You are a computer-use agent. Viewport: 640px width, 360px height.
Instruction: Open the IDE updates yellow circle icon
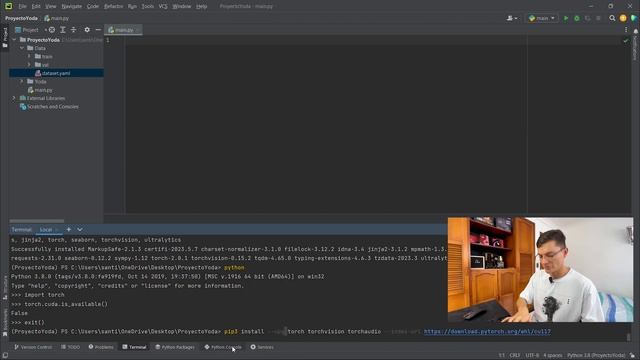(623, 18)
